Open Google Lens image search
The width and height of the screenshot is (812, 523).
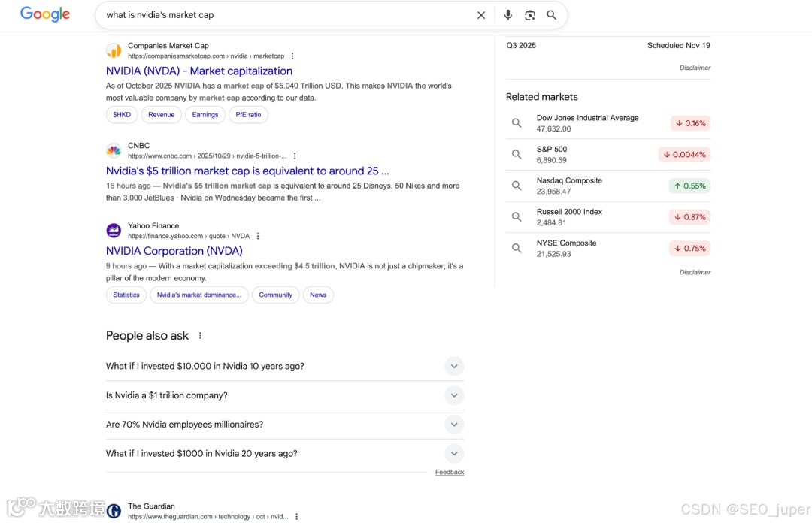tap(530, 15)
